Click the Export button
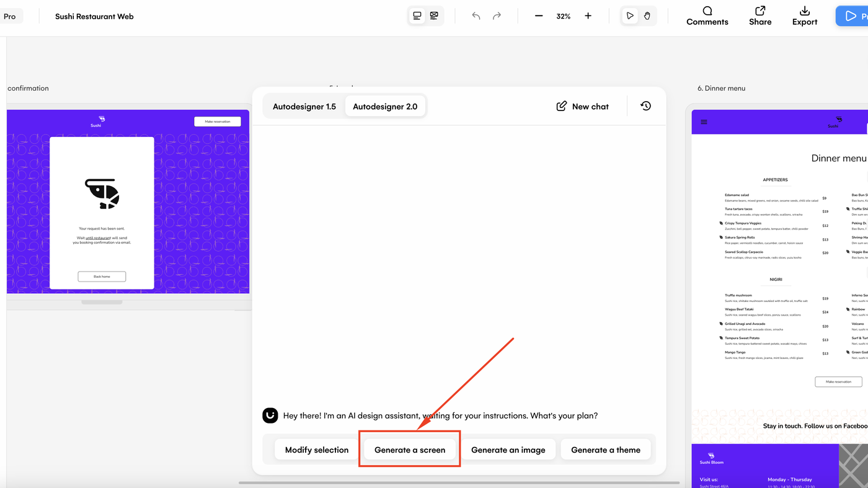 (x=805, y=16)
